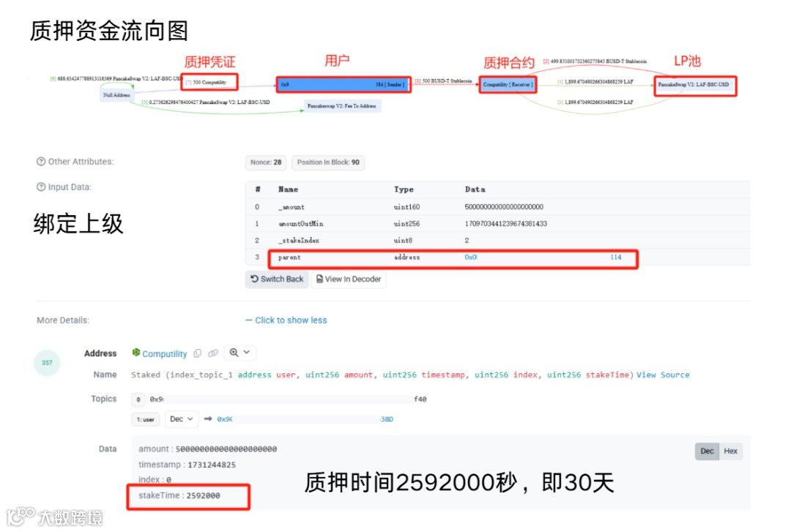Click the 'Type' column header
The image size is (791, 532).
404,190
